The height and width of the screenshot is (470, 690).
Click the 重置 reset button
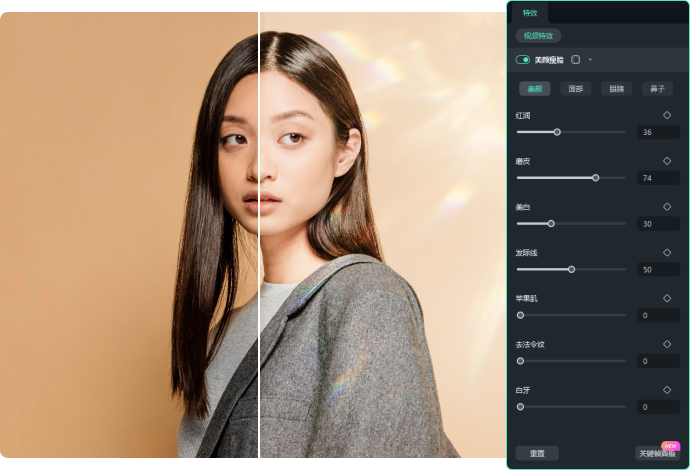click(x=537, y=453)
